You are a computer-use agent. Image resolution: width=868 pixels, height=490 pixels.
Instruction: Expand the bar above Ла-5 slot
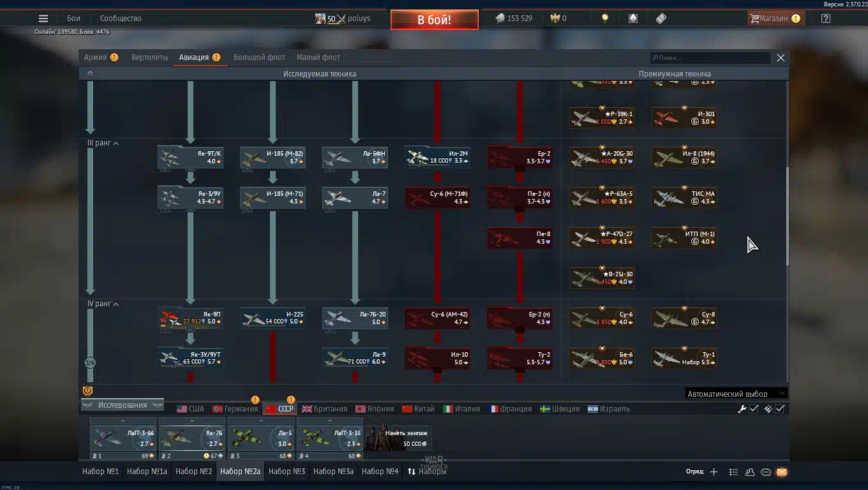click(x=261, y=421)
